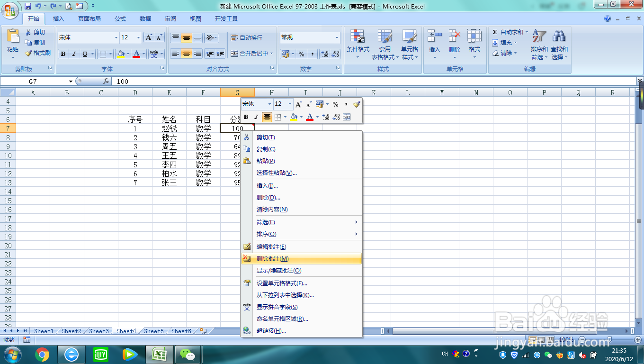The height and width of the screenshot is (364, 644).
Task: Toggle Center alignment on mini toolbar
Action: [x=267, y=117]
